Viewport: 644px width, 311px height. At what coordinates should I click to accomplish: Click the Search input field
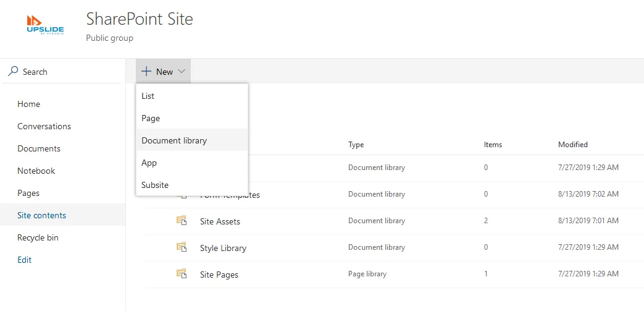tap(62, 72)
